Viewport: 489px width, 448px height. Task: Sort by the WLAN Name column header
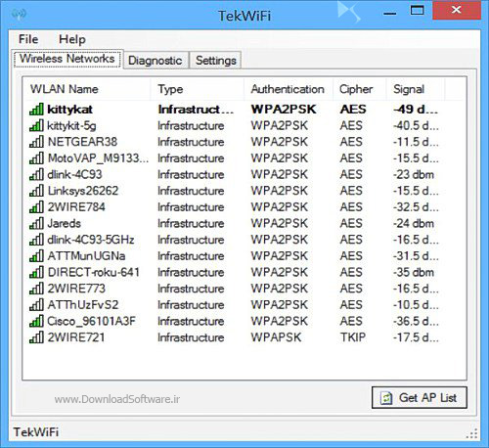[87, 89]
